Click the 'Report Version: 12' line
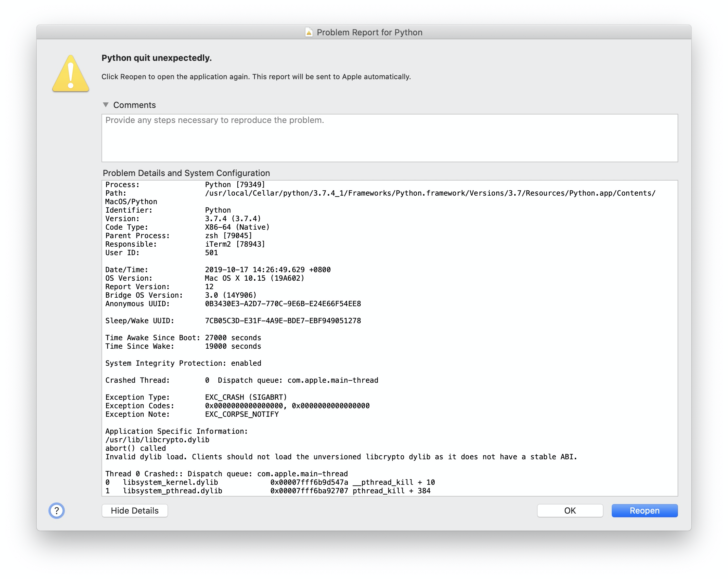The width and height of the screenshot is (728, 579). pyautogui.click(x=159, y=287)
